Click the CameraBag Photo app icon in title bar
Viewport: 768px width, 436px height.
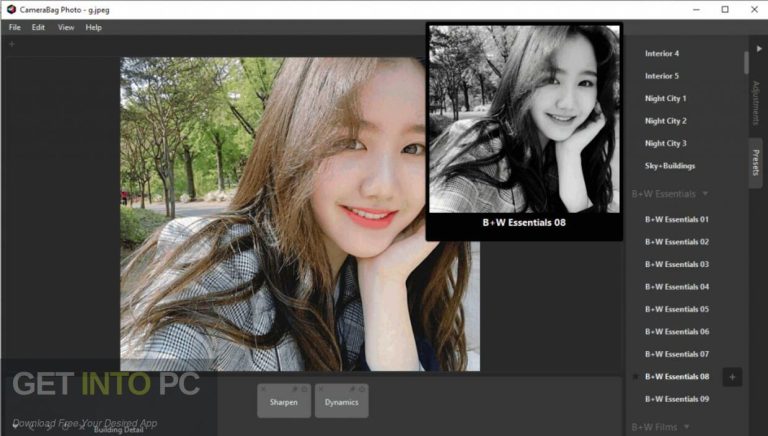pyautogui.click(x=11, y=9)
